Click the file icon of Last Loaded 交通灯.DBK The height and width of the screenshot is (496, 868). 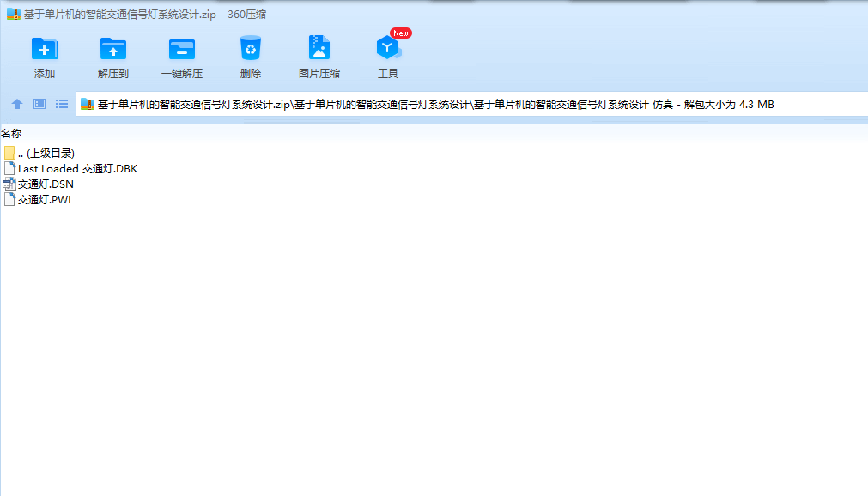tap(9, 168)
